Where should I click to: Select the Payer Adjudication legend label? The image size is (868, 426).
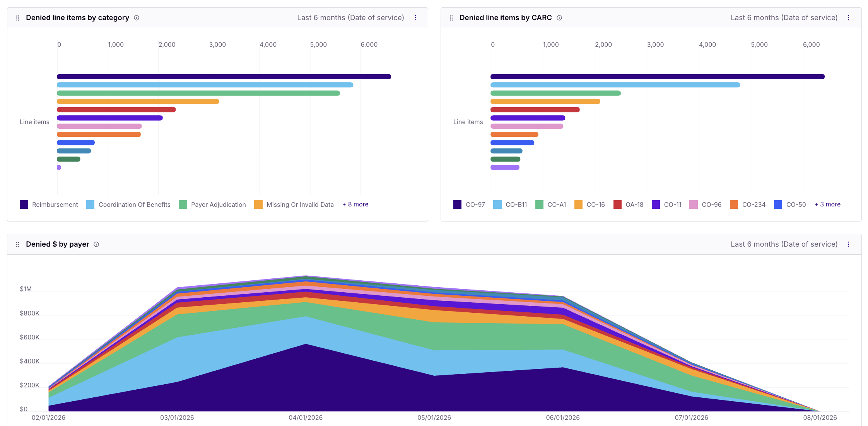pyautogui.click(x=219, y=204)
